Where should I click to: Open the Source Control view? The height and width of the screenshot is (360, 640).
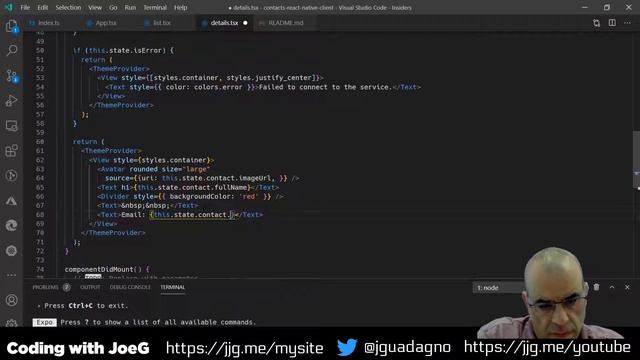pos(11,76)
